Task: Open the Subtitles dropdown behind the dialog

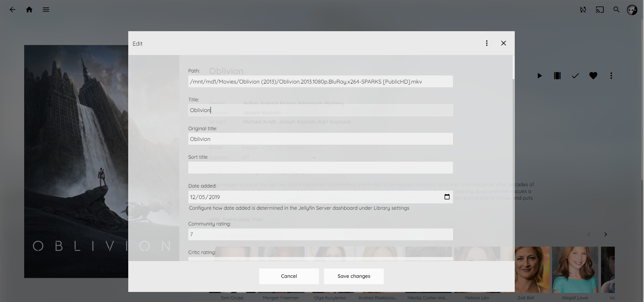Action: point(279,158)
